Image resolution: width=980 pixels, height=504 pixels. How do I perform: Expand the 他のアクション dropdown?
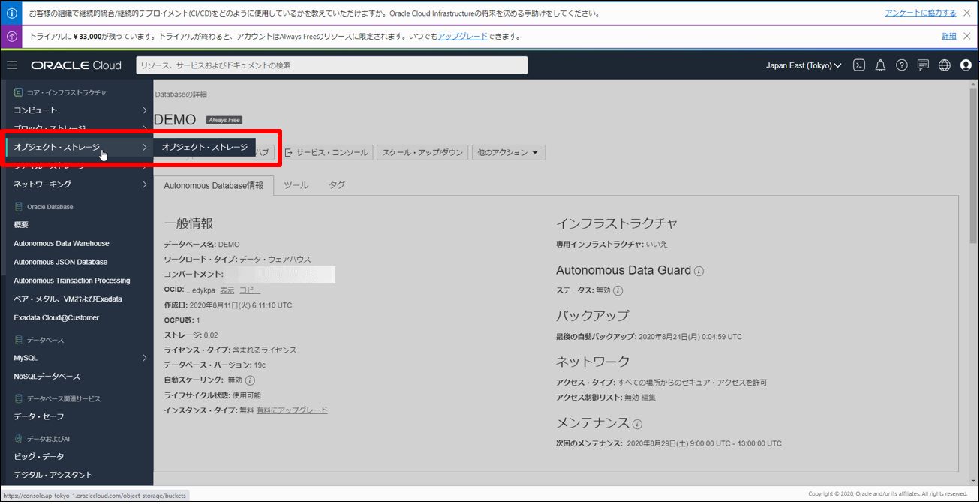508,153
